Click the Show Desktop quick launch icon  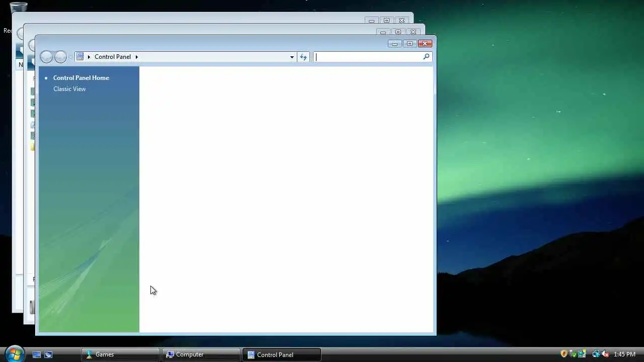[37, 354]
